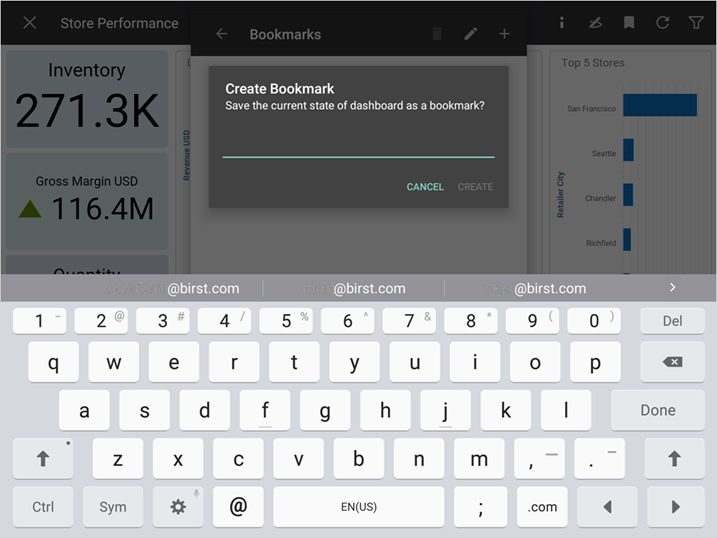Tap the bookmark name input field
This screenshot has height=538, width=717.
[x=358, y=145]
